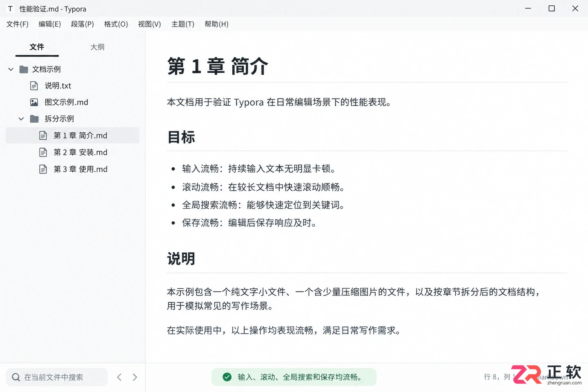This screenshot has height=392, width=588.
Task: Click the green checkmark status icon
Action: pos(227,377)
